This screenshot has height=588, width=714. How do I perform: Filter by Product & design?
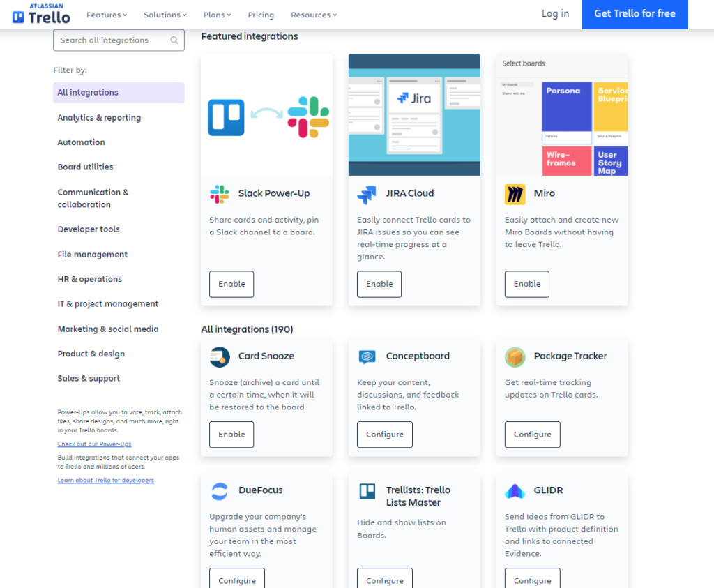click(x=91, y=354)
